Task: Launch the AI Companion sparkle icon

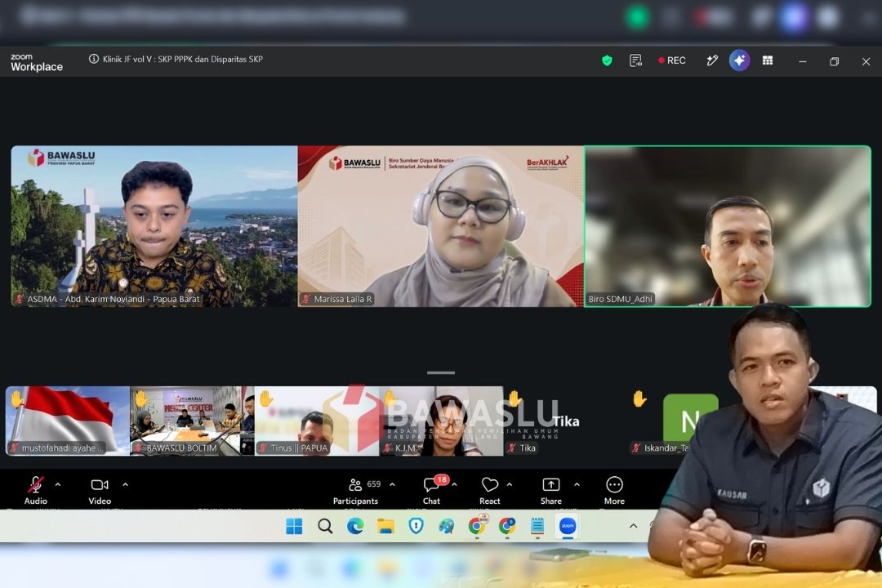Action: click(x=739, y=60)
